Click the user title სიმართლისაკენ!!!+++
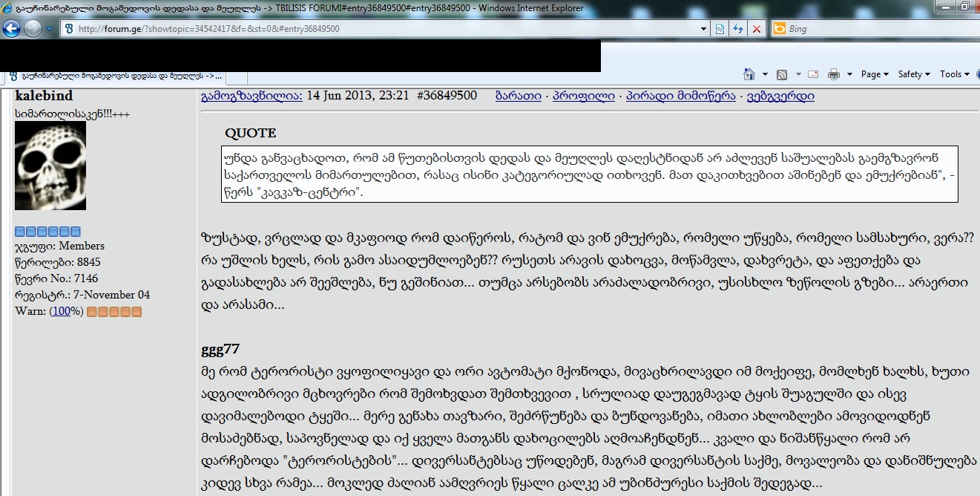The image size is (980, 496). (73, 113)
